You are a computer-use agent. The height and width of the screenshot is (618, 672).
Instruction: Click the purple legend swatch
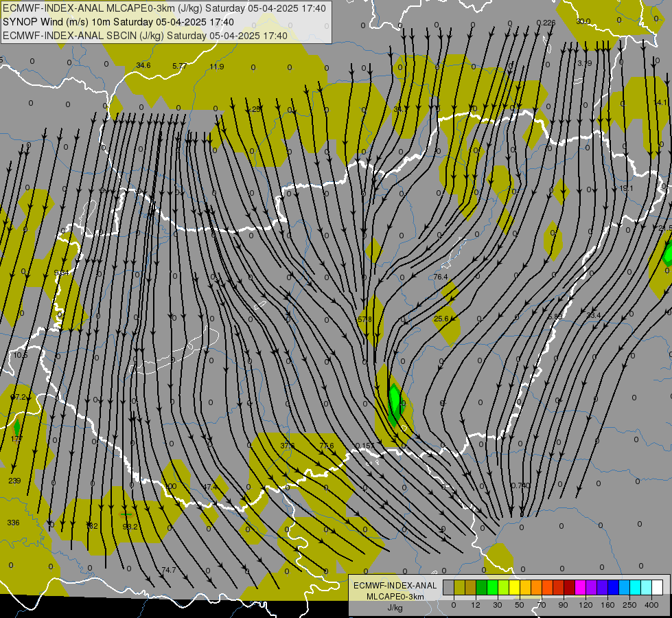[x=592, y=588]
